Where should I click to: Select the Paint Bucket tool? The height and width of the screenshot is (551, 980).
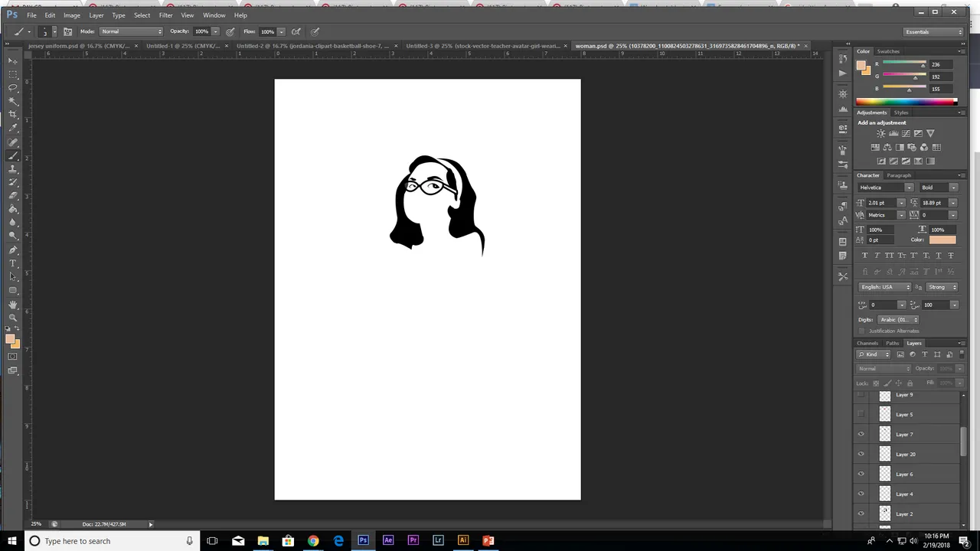[13, 209]
